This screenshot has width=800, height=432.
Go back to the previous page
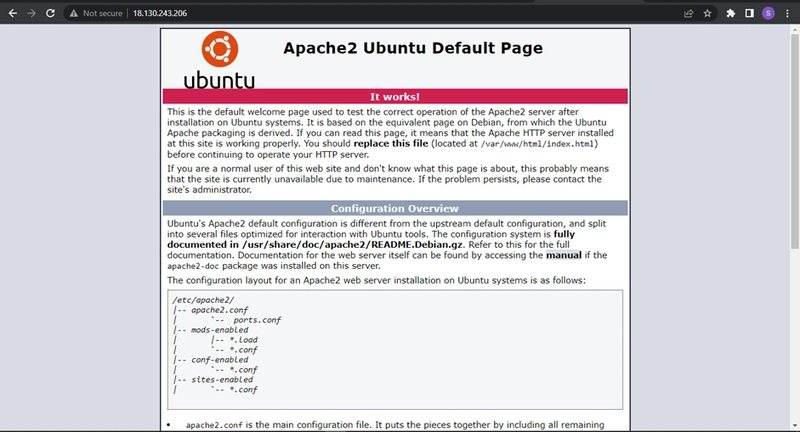coord(13,13)
